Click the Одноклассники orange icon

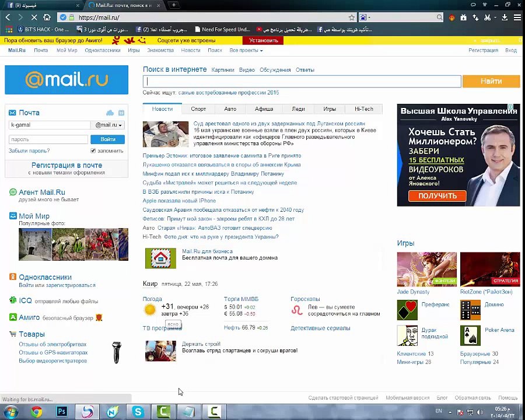click(13, 277)
